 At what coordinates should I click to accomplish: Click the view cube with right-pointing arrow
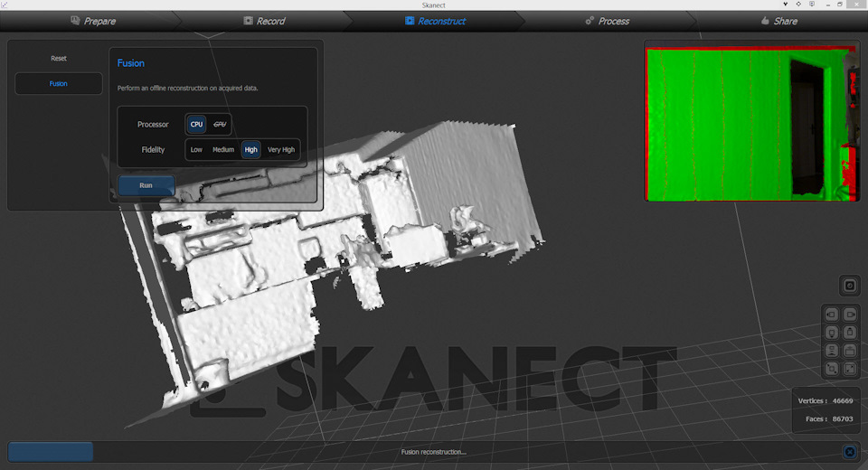click(850, 315)
